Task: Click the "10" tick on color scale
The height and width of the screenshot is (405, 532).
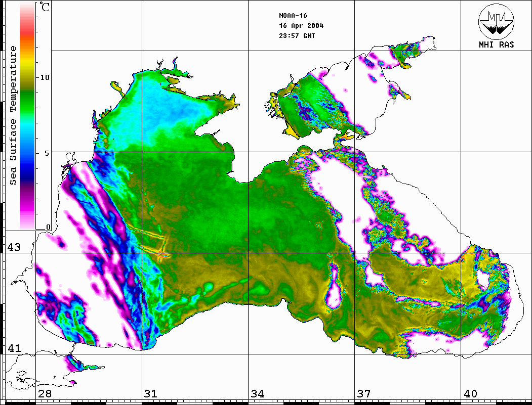Action: click(45, 77)
